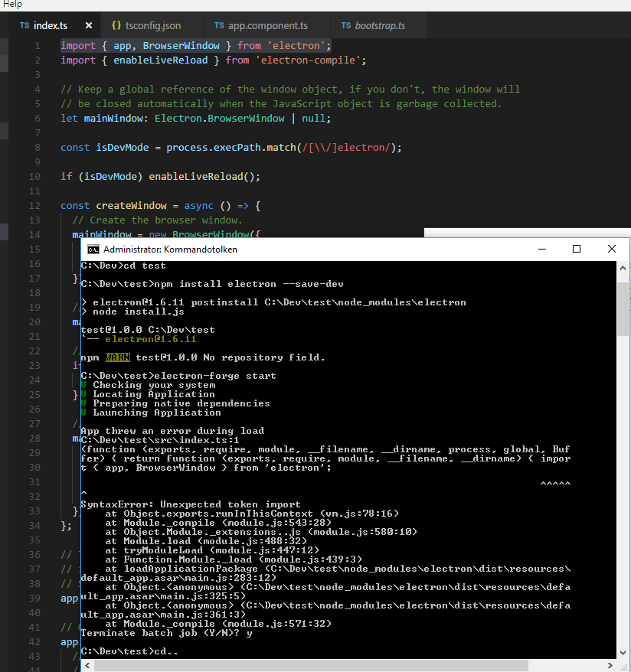The height and width of the screenshot is (672, 631).
Task: Click 'Preparing native dependencies' status line
Action: pos(181,403)
